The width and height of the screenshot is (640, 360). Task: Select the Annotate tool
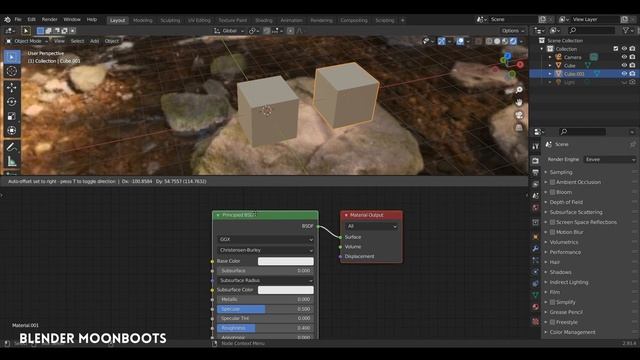[x=12, y=147]
